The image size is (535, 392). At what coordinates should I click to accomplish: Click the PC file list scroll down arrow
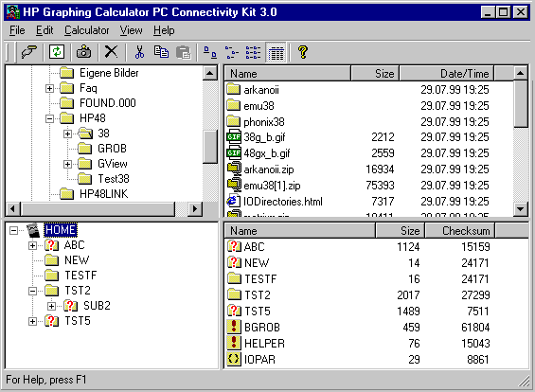point(521,208)
